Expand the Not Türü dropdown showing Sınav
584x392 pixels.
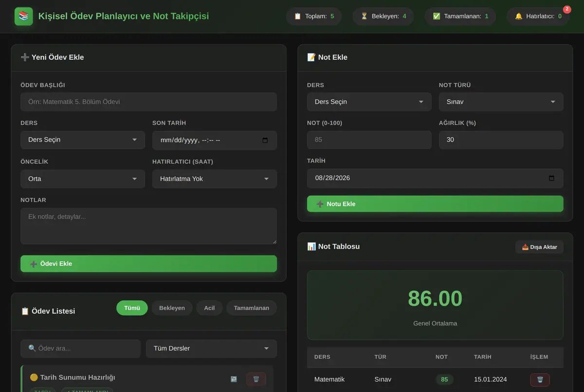(501, 102)
